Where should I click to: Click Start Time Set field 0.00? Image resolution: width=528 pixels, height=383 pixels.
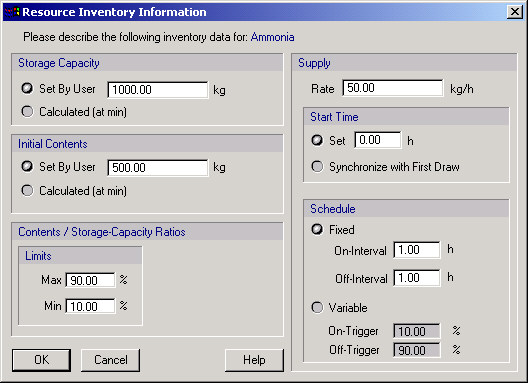[x=378, y=140]
